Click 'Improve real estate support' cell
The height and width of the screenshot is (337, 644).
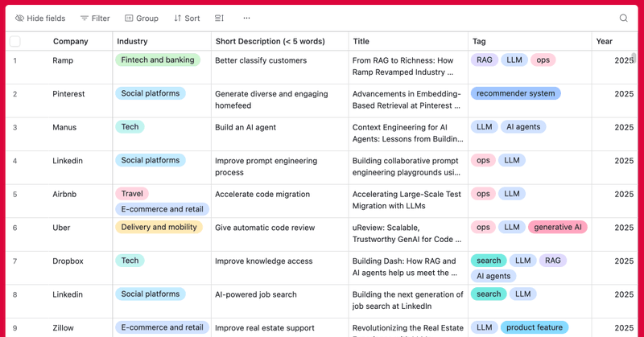tap(279, 327)
